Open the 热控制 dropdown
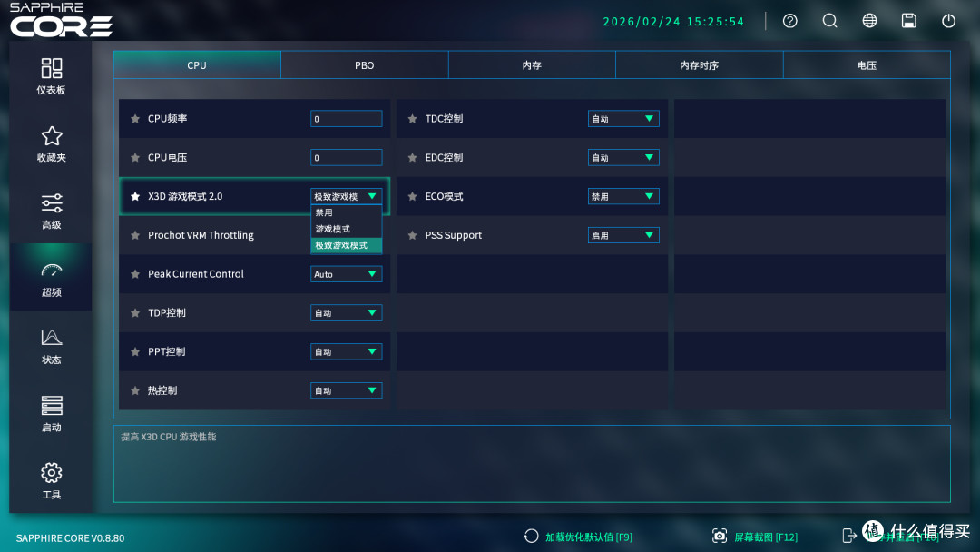This screenshot has height=552, width=980. click(x=347, y=390)
